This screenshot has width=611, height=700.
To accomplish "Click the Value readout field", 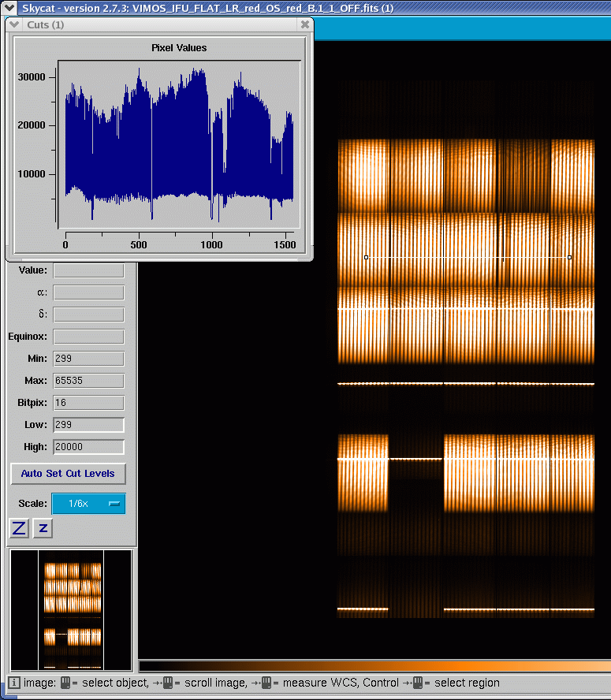I will 88,270.
